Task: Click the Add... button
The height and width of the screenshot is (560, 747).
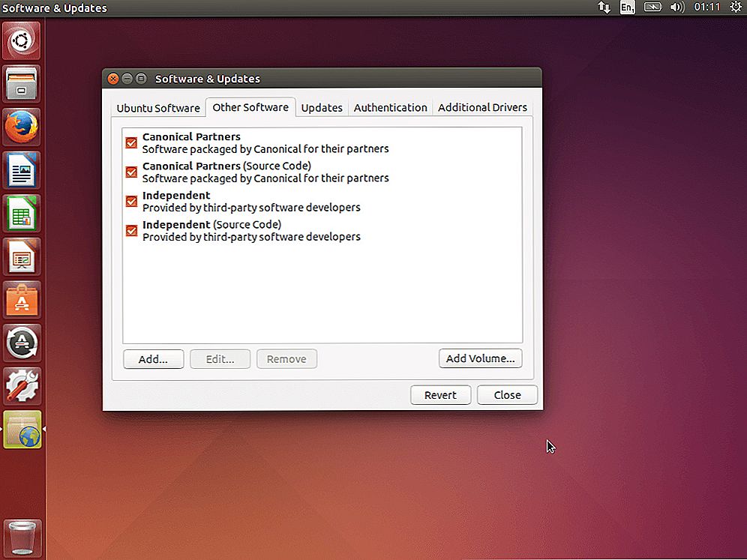Action: (154, 359)
